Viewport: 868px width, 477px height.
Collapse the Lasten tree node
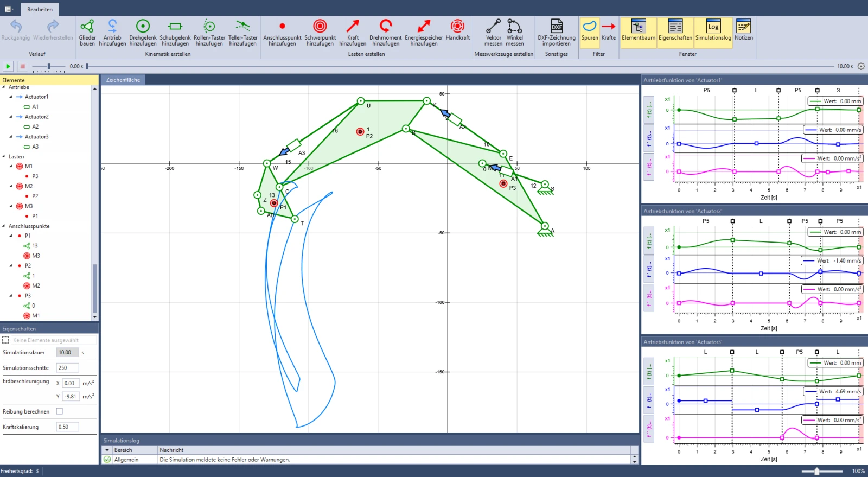pyautogui.click(x=4, y=156)
